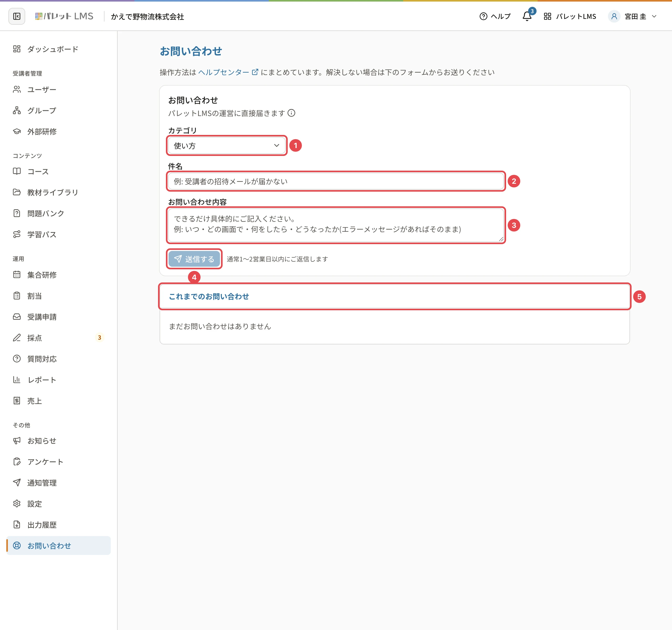Open the パレットLMS app switcher
672x630 pixels.
(x=570, y=16)
